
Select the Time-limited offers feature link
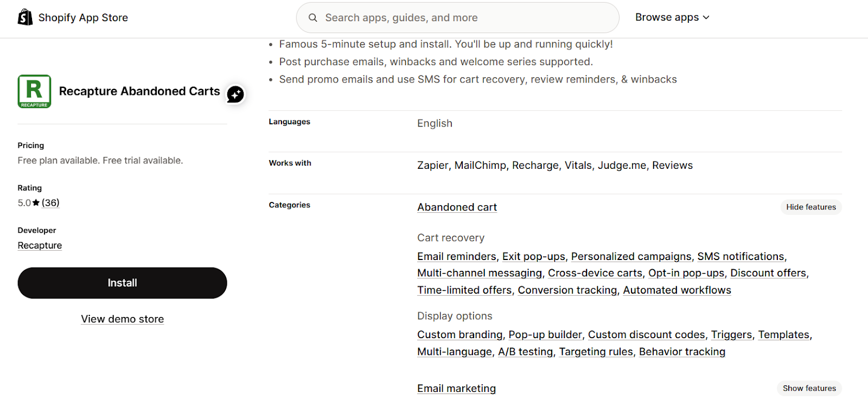[464, 290]
